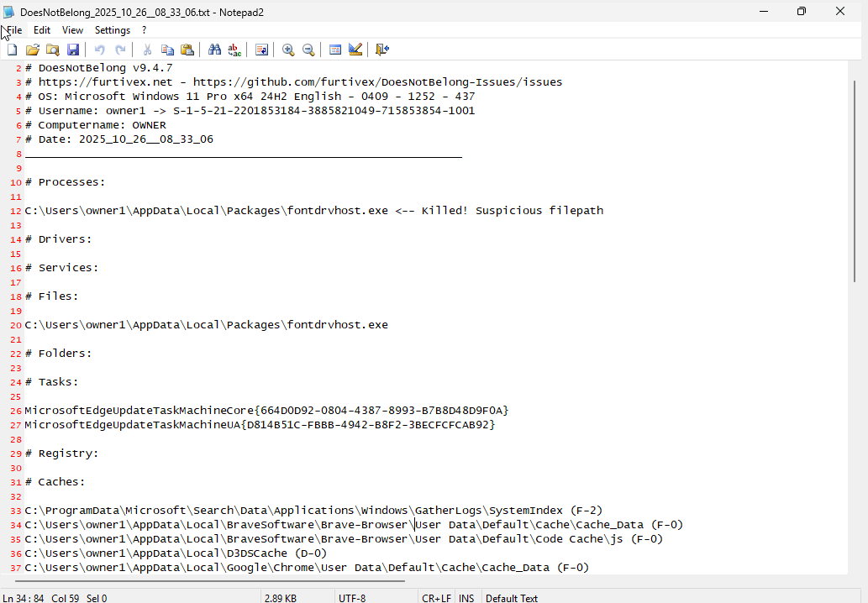Screen dimensions: 868x603
Task: Save the current document
Action: point(73,50)
